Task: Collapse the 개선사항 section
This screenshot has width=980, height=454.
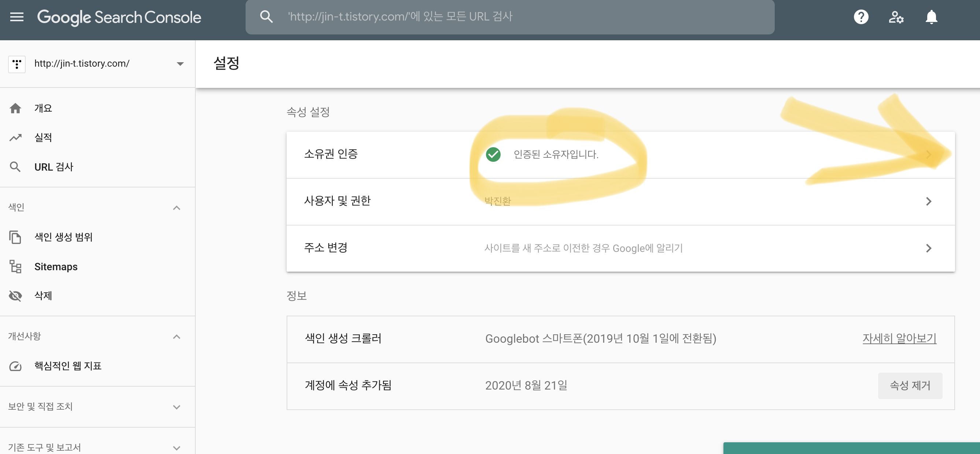Action: point(177,336)
